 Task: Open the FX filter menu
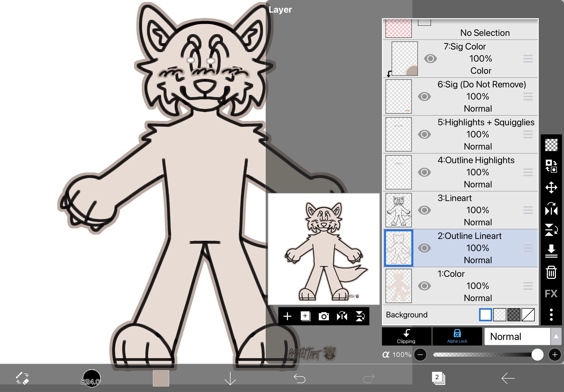click(551, 294)
